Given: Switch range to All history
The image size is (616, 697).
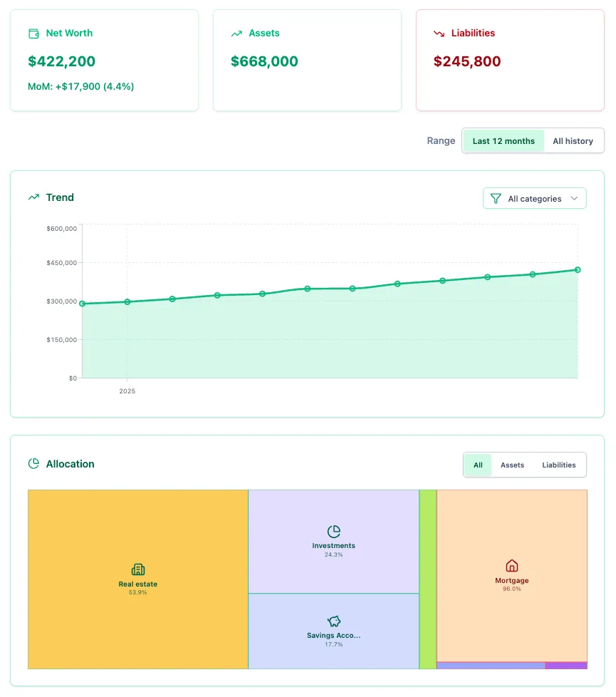Looking at the screenshot, I should (x=573, y=140).
